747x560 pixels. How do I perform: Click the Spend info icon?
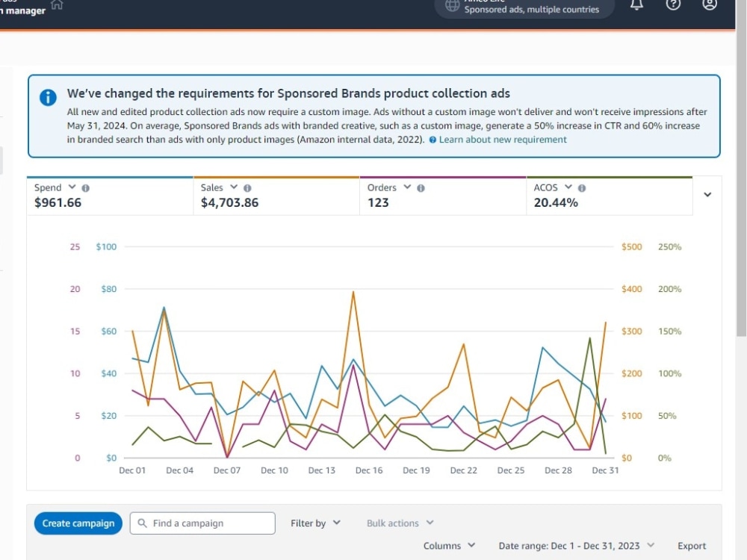click(86, 188)
